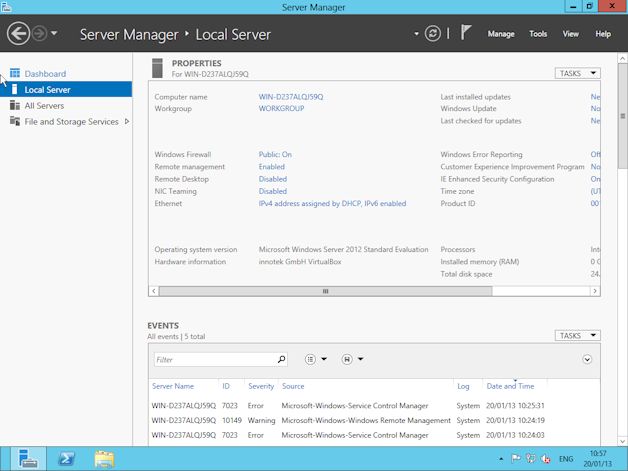The image size is (628, 471).
Task: Click the WORKGROUP link
Action: [x=281, y=109]
